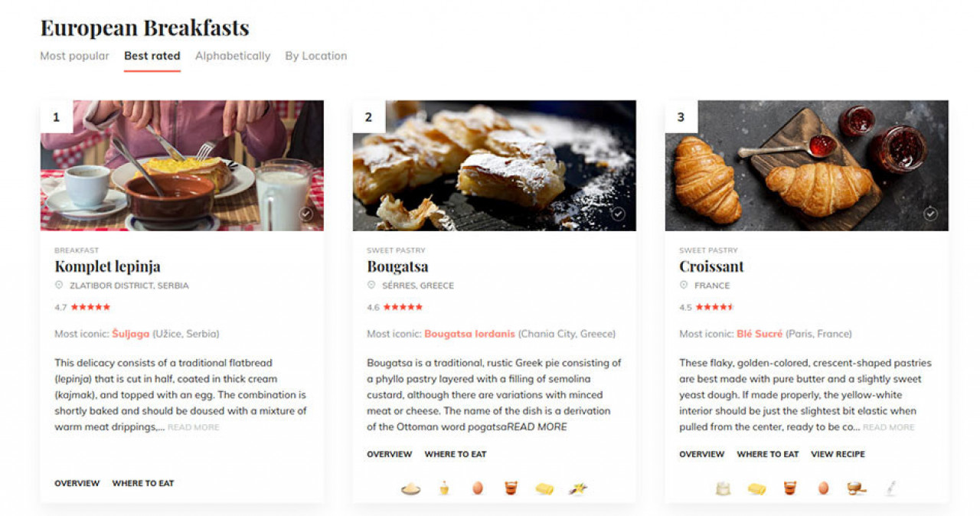This screenshot has height=516, width=980.
Task: Click the egg ingredient icon under Bougatsa
Action: [477, 488]
